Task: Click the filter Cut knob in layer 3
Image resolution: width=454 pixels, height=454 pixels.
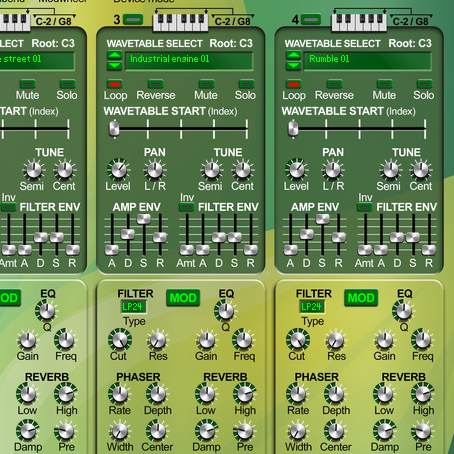Action: coord(119,340)
